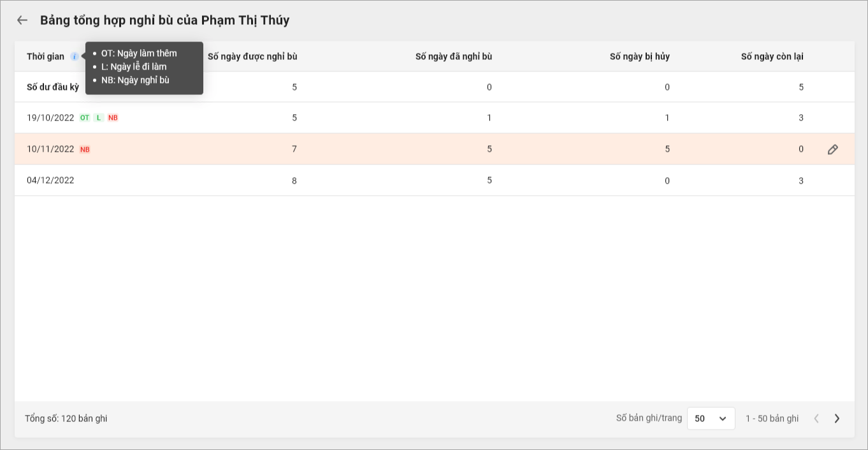Image resolution: width=868 pixels, height=450 pixels.
Task: Click the page title Bảng tổng hợp nghỉ bù
Action: [x=164, y=20]
